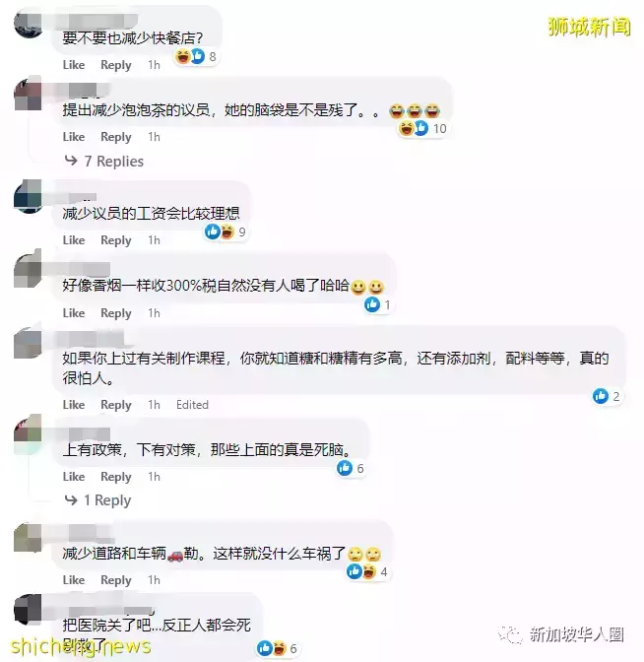Viewport: 644px width, 662px height.
Task: Click thumbs-up reaction showing 6 on 上有政策 comment
Action: (351, 468)
